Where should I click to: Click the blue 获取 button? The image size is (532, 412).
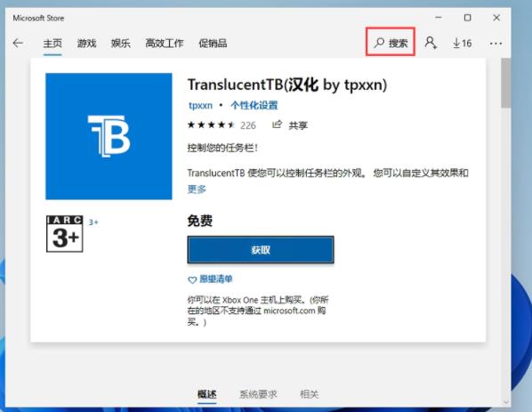261,250
